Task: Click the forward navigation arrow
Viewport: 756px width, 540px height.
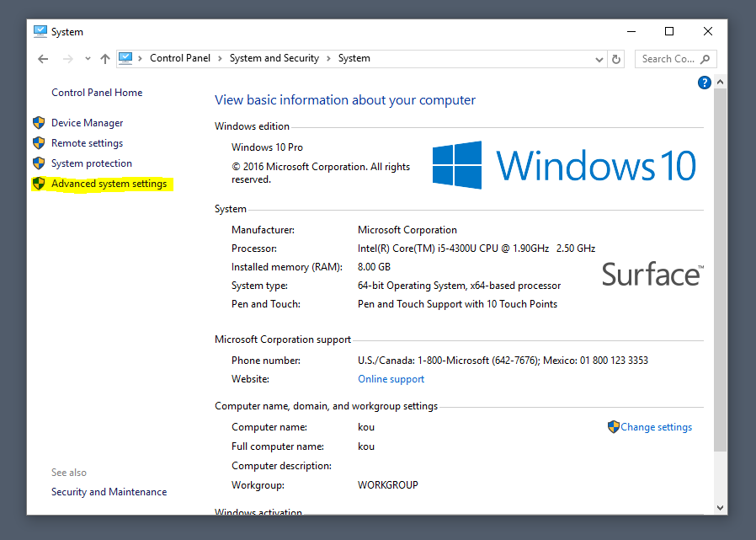Action: (x=68, y=59)
